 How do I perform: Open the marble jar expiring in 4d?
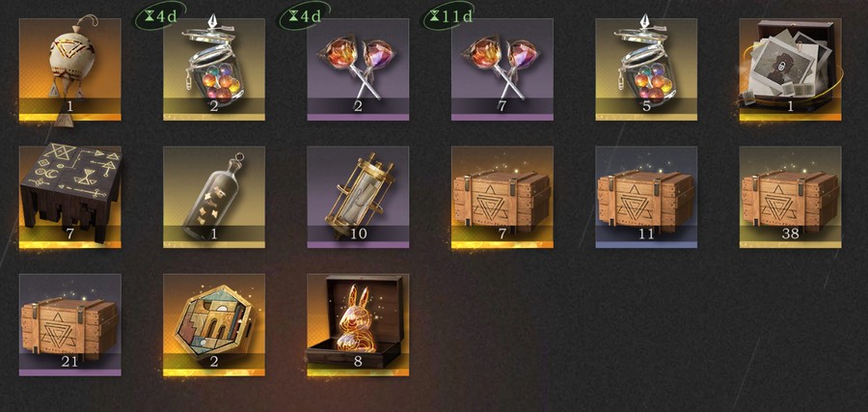[214, 69]
